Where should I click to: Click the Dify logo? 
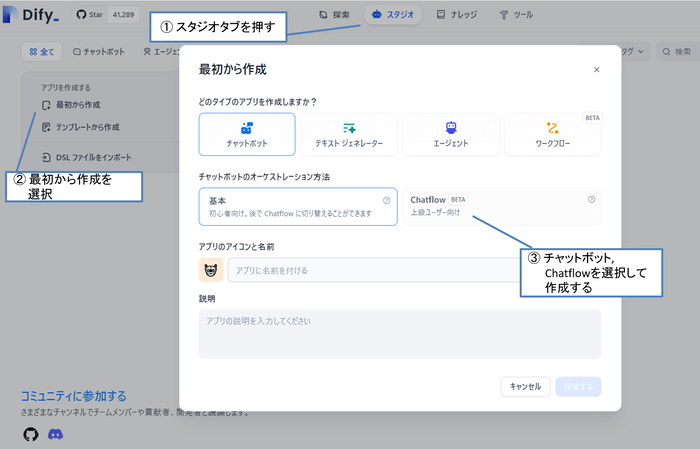(x=30, y=15)
